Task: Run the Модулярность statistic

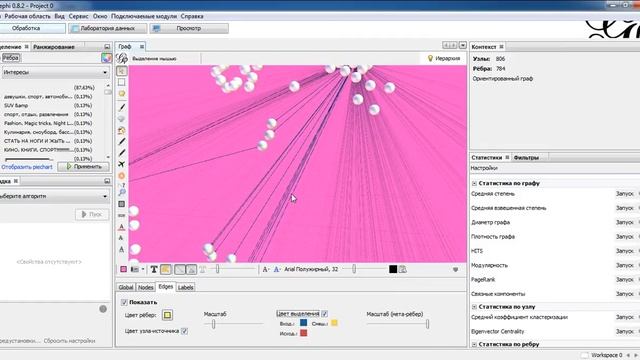Action: [x=624, y=265]
